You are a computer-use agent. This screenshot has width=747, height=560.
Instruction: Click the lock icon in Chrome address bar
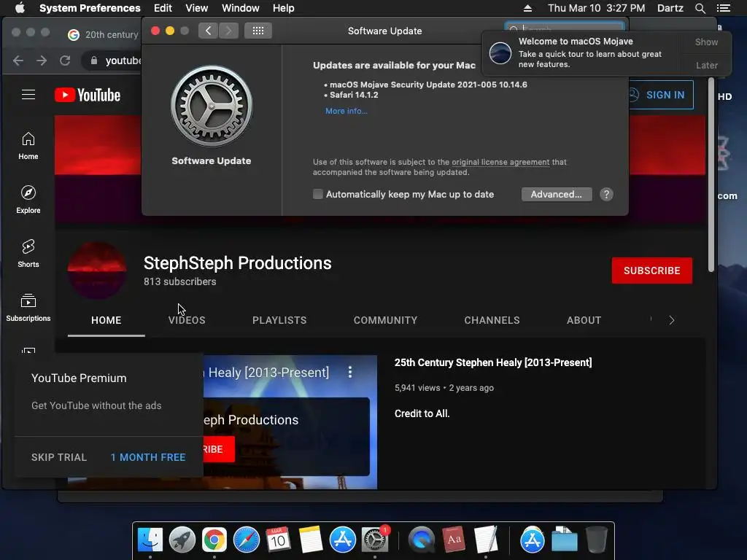[94, 61]
